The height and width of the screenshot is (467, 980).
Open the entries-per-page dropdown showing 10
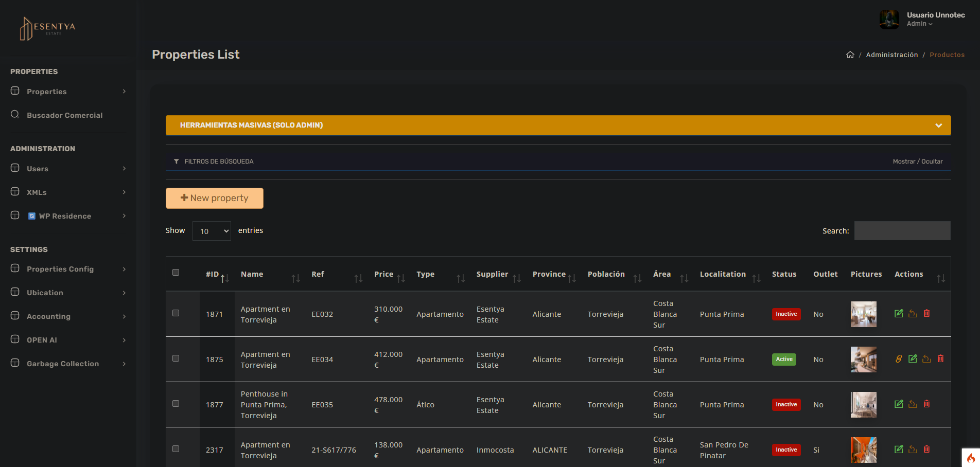tap(212, 231)
